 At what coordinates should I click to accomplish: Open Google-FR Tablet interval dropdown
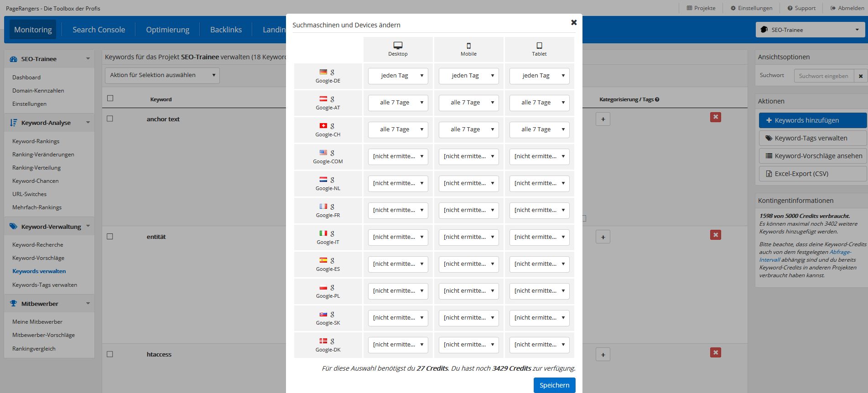point(539,210)
